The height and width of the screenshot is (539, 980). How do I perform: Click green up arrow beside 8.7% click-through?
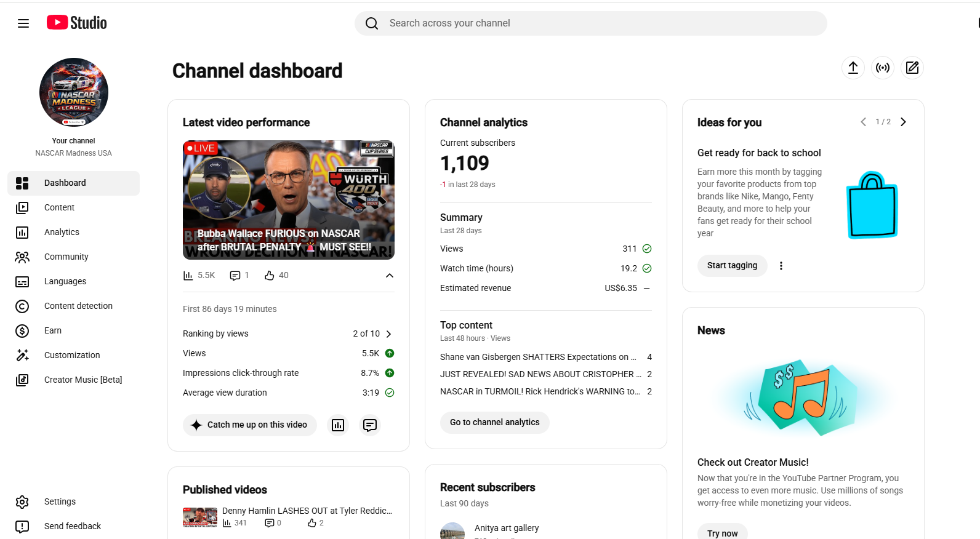390,373
